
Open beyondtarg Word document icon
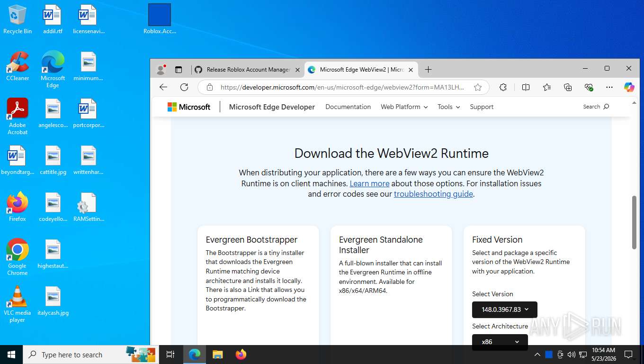point(18,160)
